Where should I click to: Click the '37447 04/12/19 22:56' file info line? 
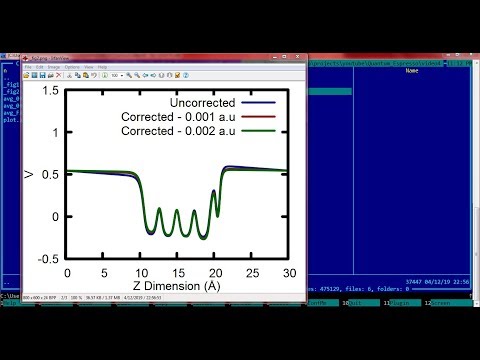[437, 282]
